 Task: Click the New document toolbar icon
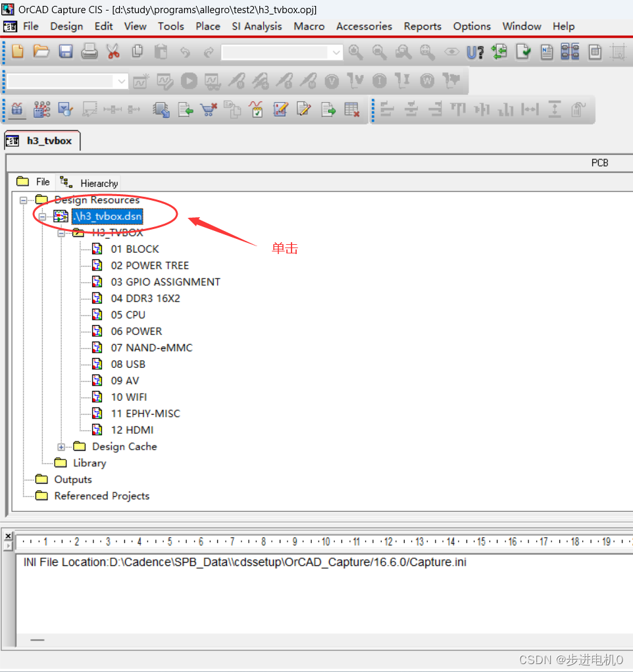pyautogui.click(x=18, y=52)
